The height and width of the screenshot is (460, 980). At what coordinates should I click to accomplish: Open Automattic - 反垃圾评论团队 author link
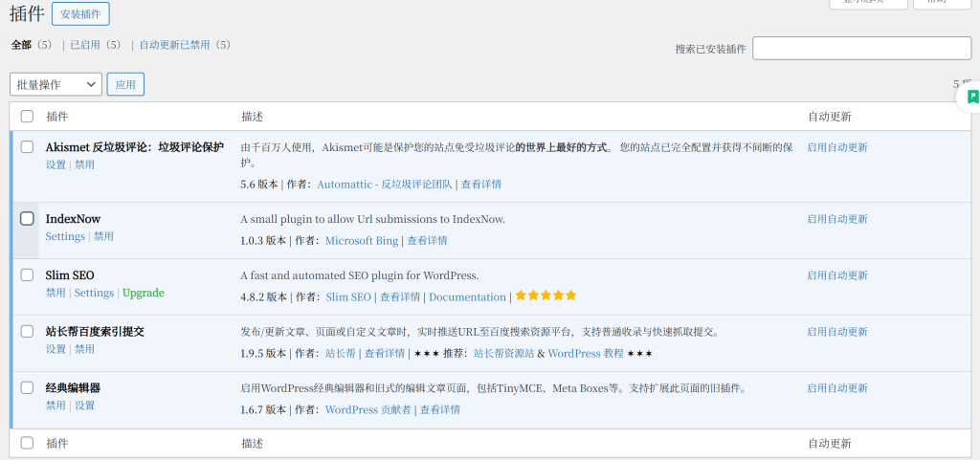385,185
